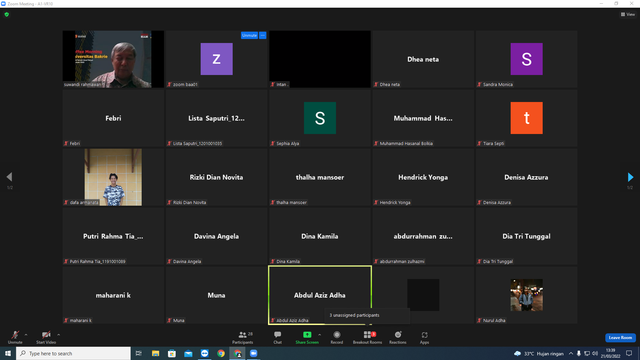Screen dimensions: 640x360
Task: Click 3 unassigned participants tooltip
Action: 367,316
